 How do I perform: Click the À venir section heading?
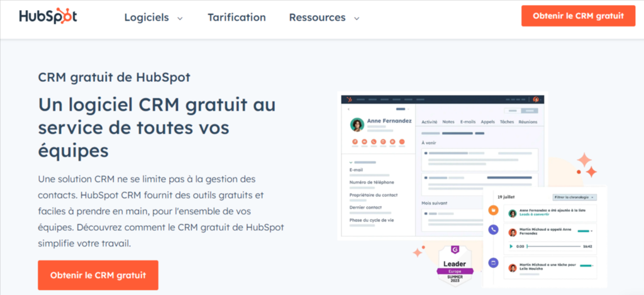[x=429, y=143]
